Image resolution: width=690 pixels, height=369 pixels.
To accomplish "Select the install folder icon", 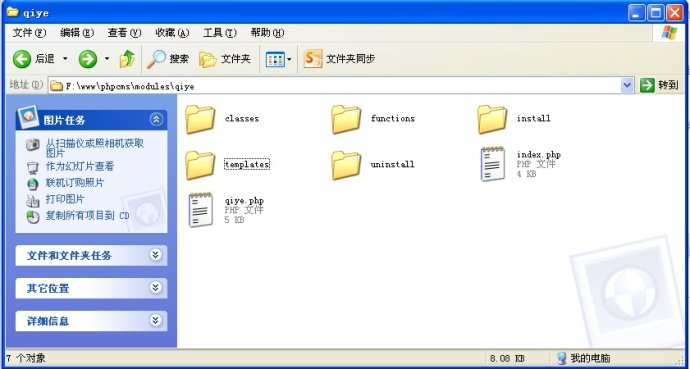I will point(492,119).
